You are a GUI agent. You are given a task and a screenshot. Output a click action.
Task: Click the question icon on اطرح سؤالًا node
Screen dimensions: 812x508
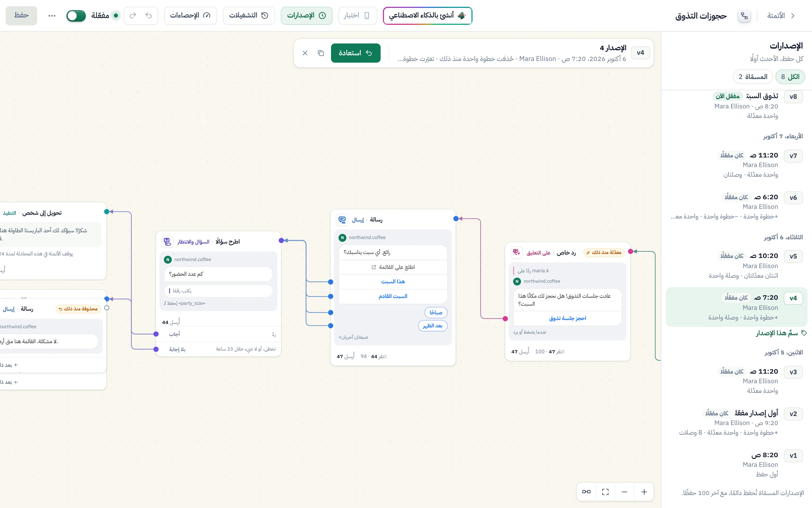[167, 242]
